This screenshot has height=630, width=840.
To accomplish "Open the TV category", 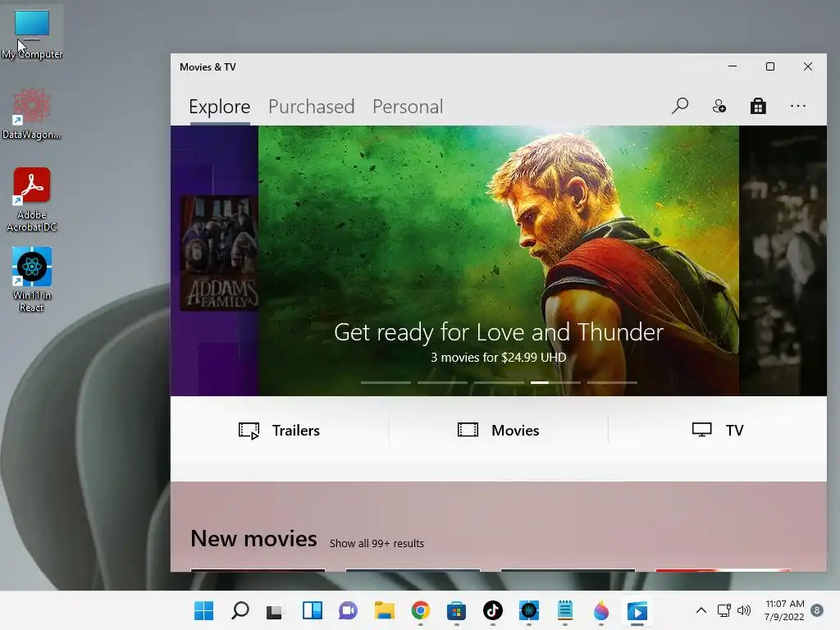I will click(x=717, y=430).
